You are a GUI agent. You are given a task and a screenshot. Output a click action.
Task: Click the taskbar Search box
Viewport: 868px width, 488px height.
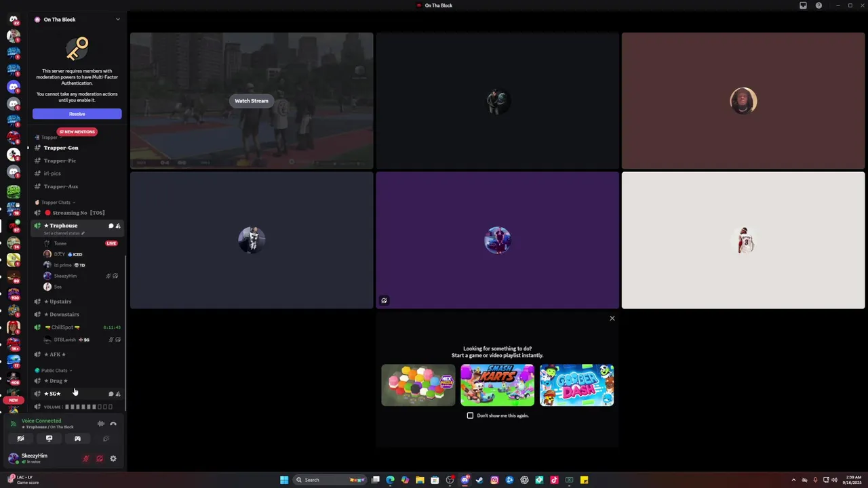tap(330, 480)
